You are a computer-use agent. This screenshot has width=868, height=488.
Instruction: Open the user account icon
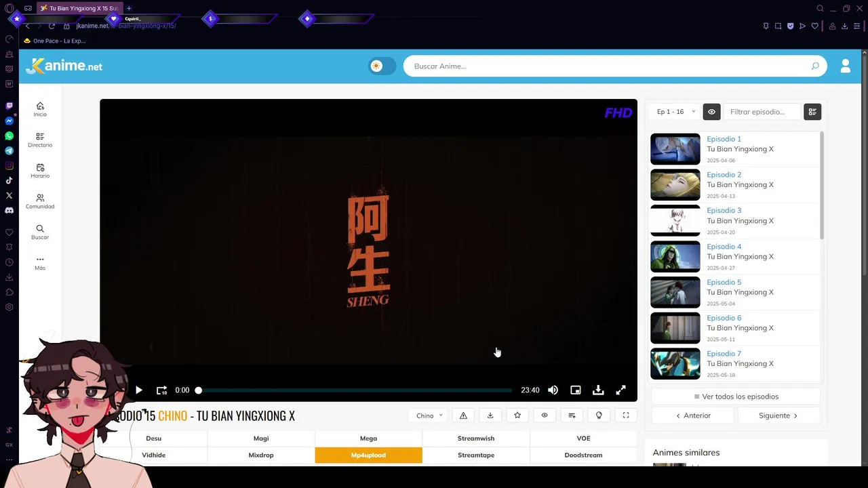pos(845,66)
